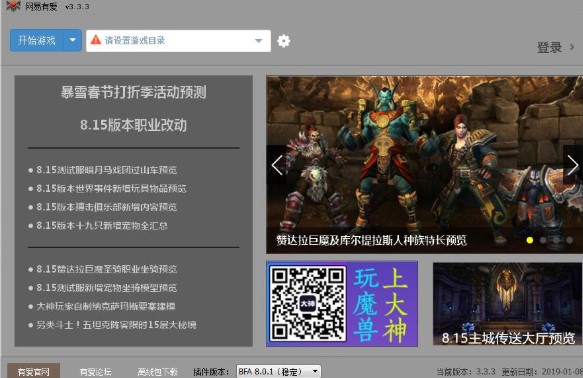583x378 pixels.
Task: Show next banner slide with right arrow
Action: pyautogui.click(x=573, y=165)
